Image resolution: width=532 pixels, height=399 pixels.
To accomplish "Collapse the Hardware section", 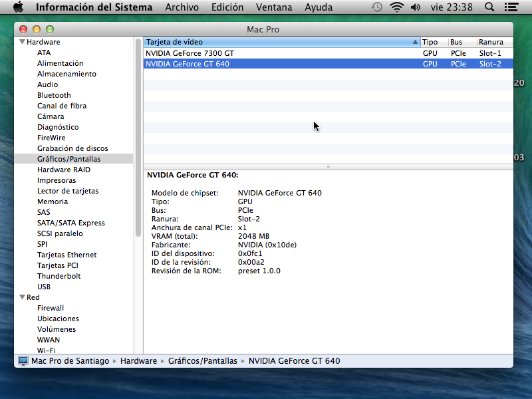I will coord(22,42).
